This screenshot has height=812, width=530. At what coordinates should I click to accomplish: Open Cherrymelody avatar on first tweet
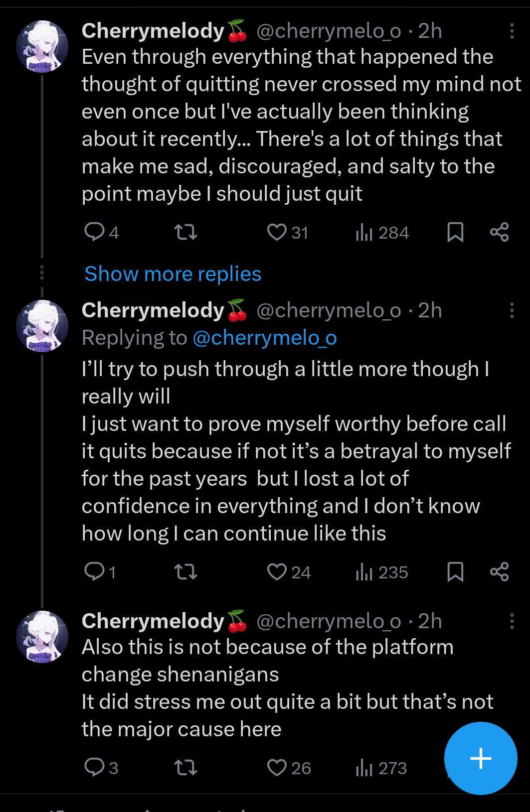pyautogui.click(x=42, y=46)
